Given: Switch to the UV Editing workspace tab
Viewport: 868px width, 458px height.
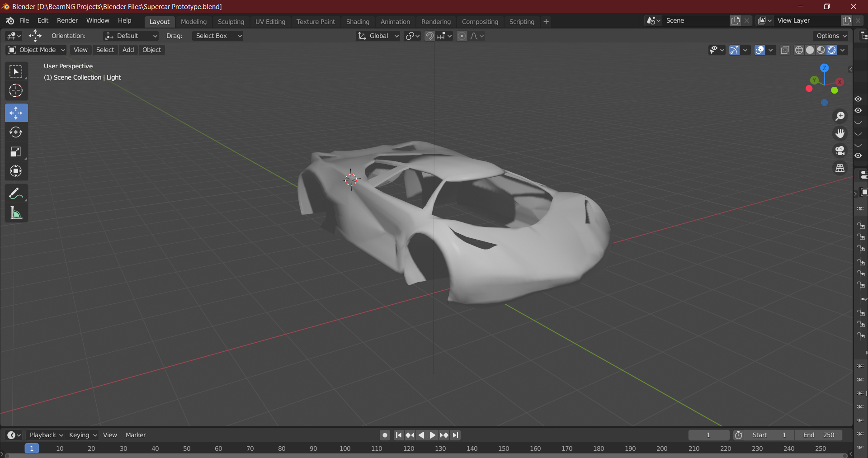Looking at the screenshot, I should [x=270, y=22].
